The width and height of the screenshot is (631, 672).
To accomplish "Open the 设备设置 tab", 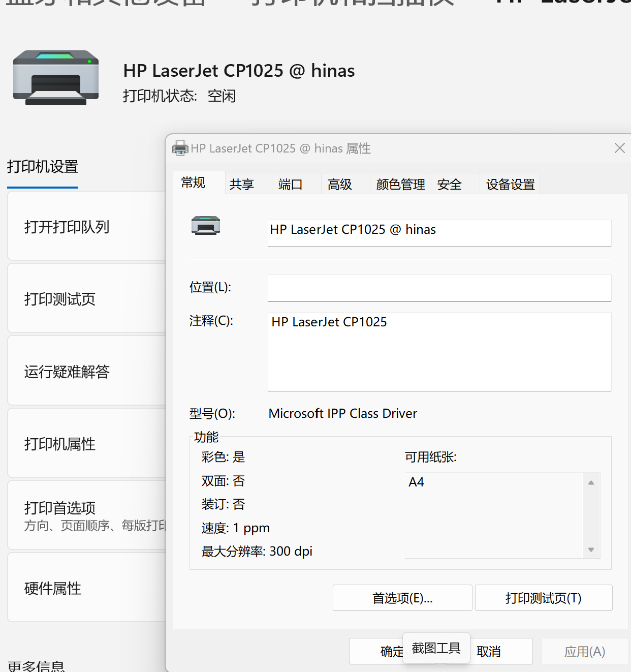I will (x=510, y=184).
